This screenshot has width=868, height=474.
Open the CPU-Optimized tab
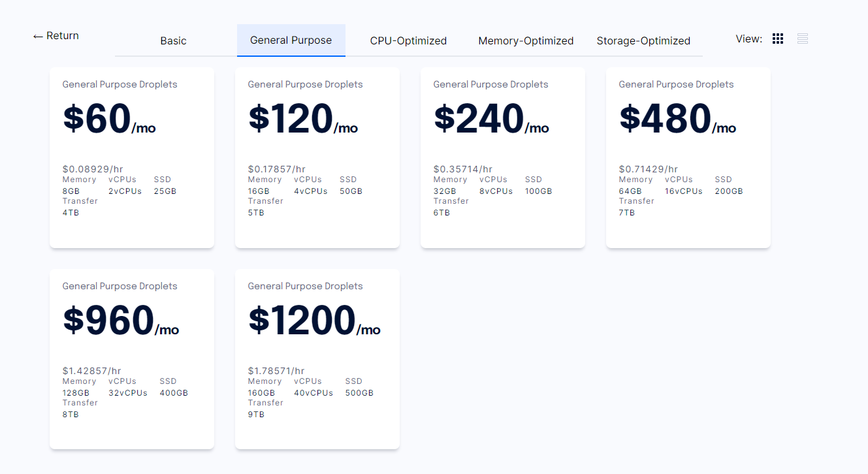(408, 40)
